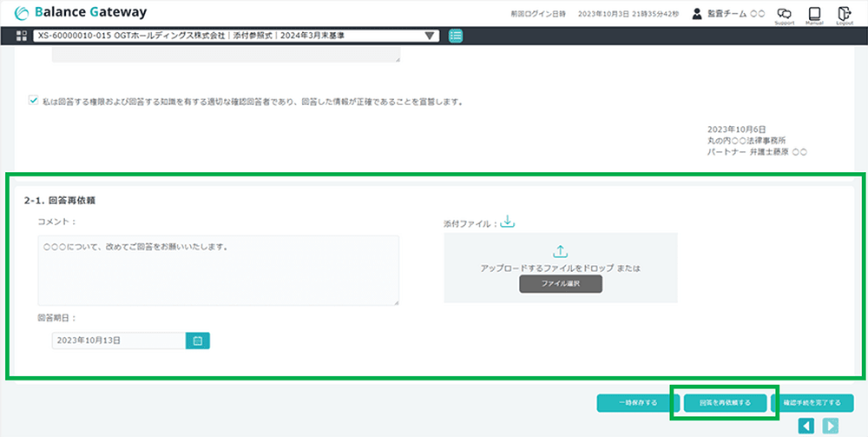Viewport: 868px width, 437px height.
Task: Open the Manual icon
Action: [814, 14]
